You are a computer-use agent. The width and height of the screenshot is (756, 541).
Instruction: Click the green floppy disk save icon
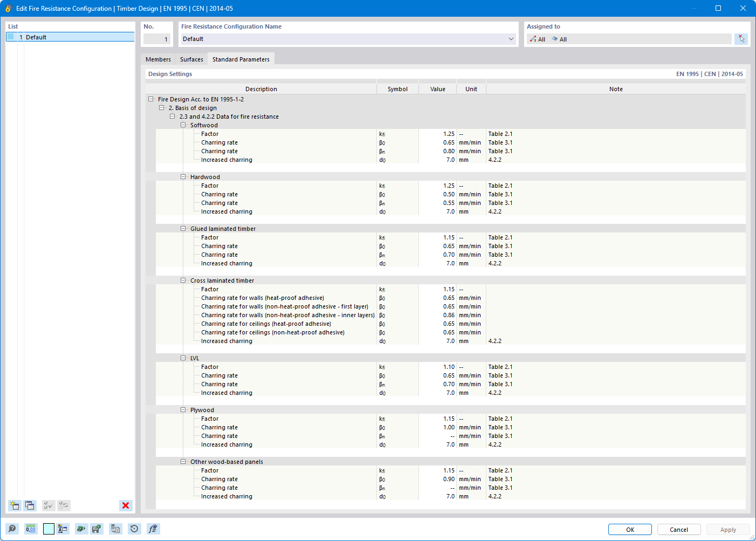pos(97,529)
